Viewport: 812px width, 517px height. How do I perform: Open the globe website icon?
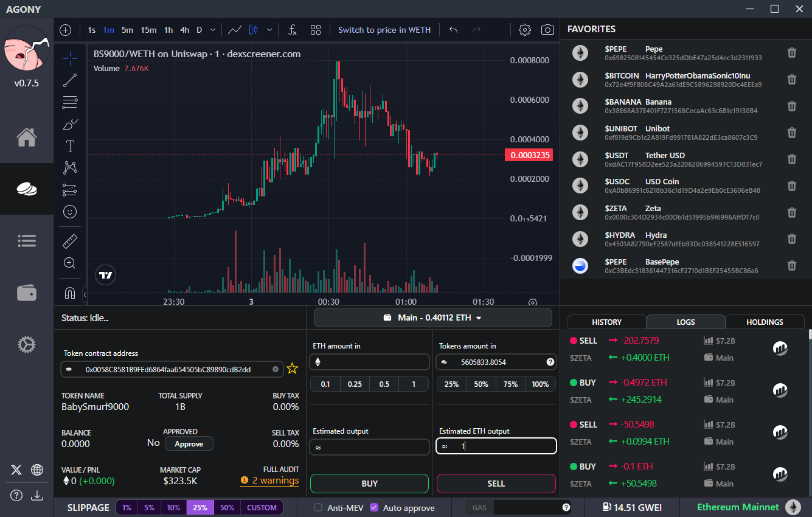click(37, 470)
